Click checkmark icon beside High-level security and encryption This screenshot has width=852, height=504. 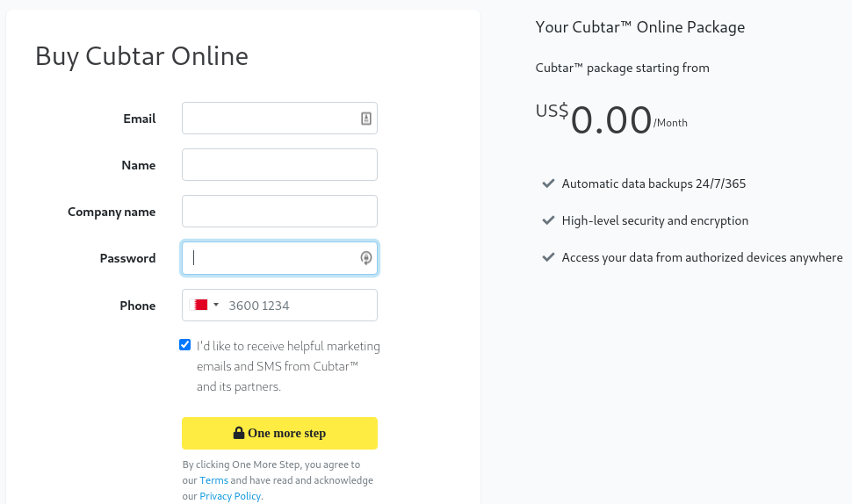[x=548, y=220]
